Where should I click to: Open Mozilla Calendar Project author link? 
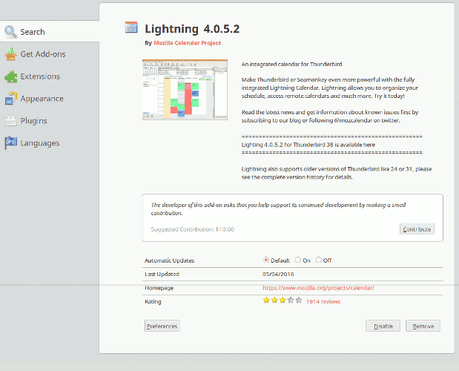click(x=187, y=43)
